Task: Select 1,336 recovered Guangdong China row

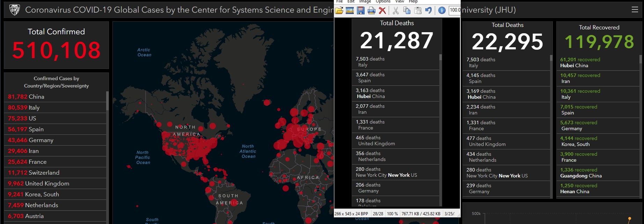Action: point(598,173)
